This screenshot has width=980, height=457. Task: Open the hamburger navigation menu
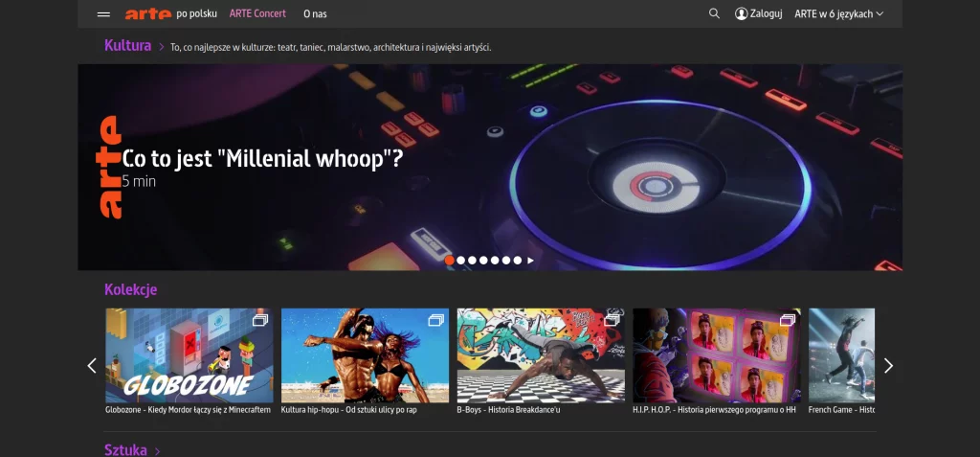tap(103, 14)
